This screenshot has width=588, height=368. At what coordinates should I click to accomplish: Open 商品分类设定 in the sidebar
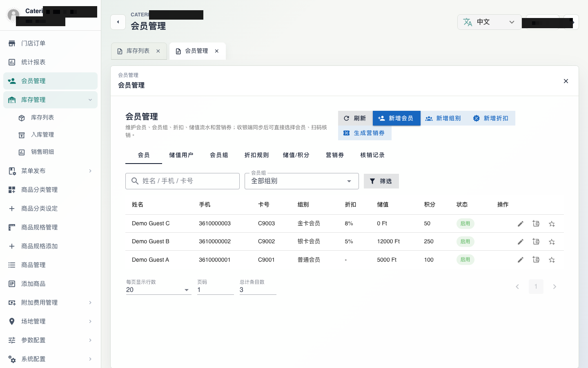pyautogui.click(x=50, y=209)
